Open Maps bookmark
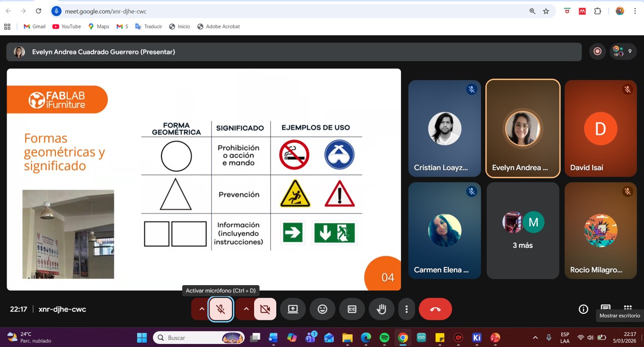This screenshot has width=644, height=347. tap(99, 27)
